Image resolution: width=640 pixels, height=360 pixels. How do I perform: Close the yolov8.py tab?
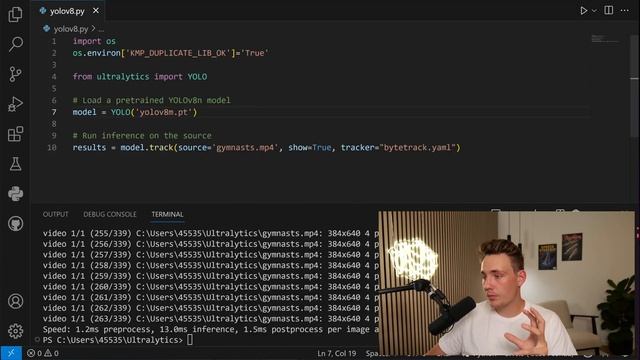click(x=96, y=11)
